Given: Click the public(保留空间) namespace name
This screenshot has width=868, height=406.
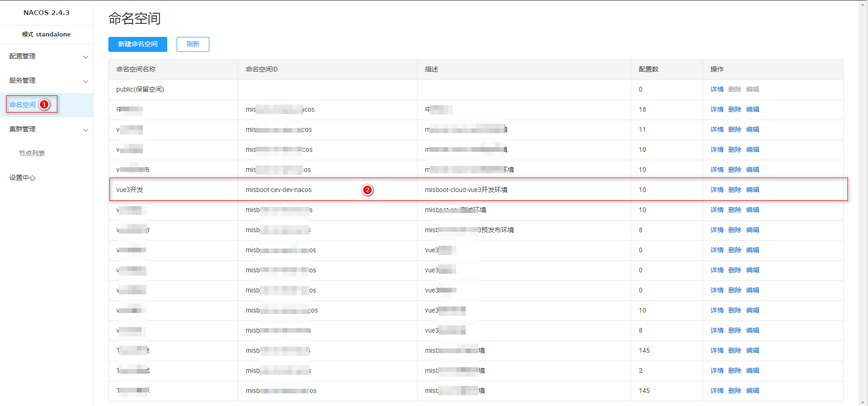Looking at the screenshot, I should (x=140, y=89).
